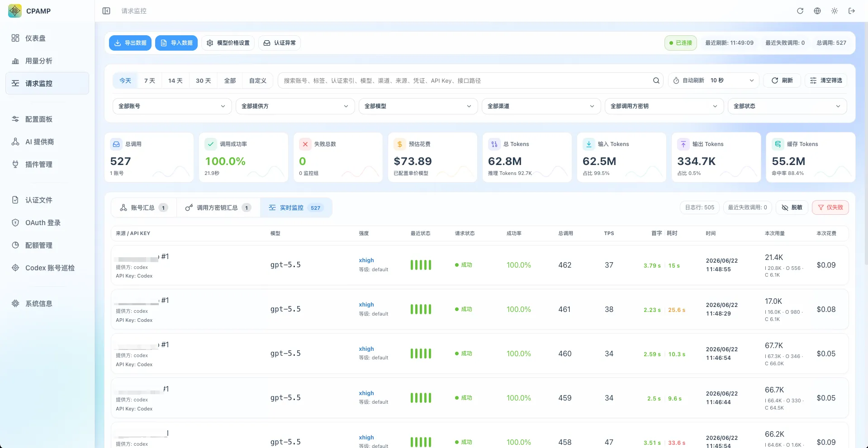Toggle the 脱敏 masking button
The width and height of the screenshot is (868, 448).
[792, 207]
